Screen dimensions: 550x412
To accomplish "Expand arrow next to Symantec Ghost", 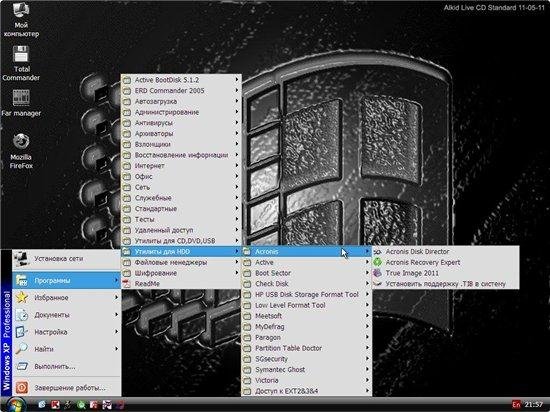I will 367,370.
